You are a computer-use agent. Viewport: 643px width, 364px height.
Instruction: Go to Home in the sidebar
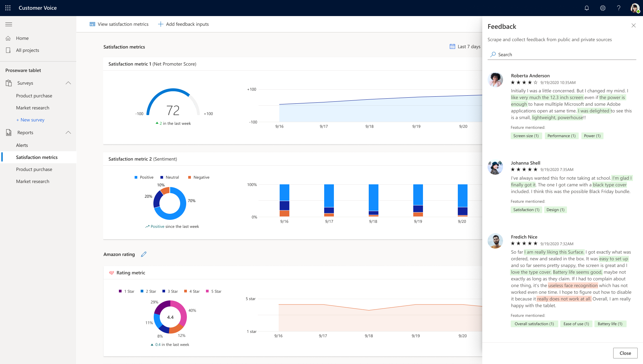click(22, 38)
